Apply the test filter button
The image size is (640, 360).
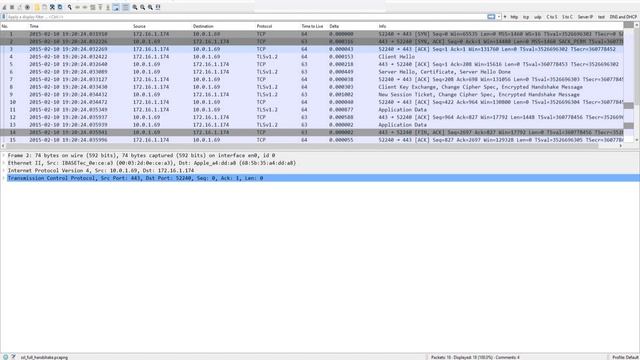(601, 17)
